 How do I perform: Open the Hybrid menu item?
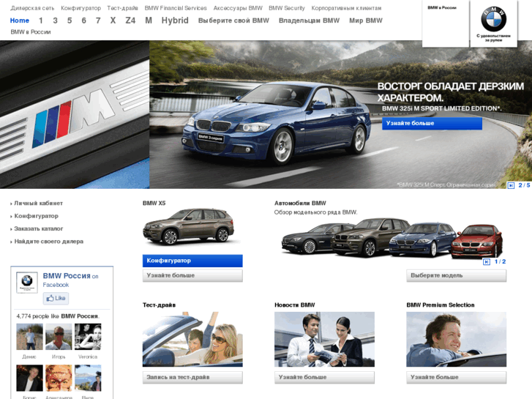point(175,20)
